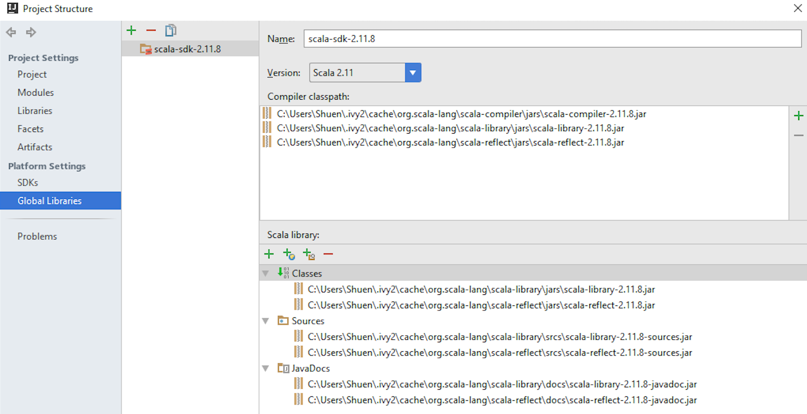807x414 pixels.
Task: Click the forward navigation arrow
Action: tap(31, 32)
